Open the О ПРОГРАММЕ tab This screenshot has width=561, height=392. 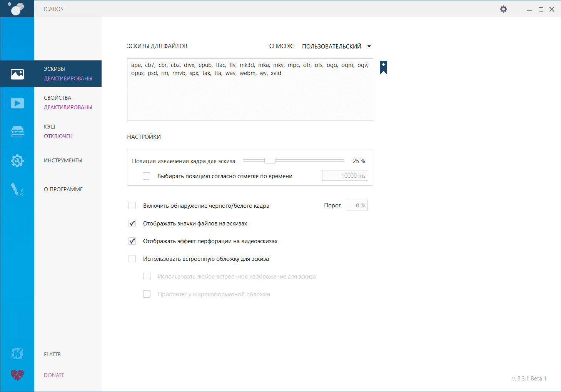pyautogui.click(x=63, y=189)
